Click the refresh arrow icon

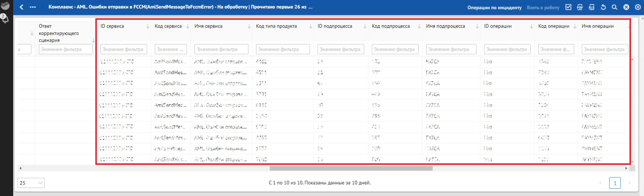pyautogui.click(x=603, y=7)
